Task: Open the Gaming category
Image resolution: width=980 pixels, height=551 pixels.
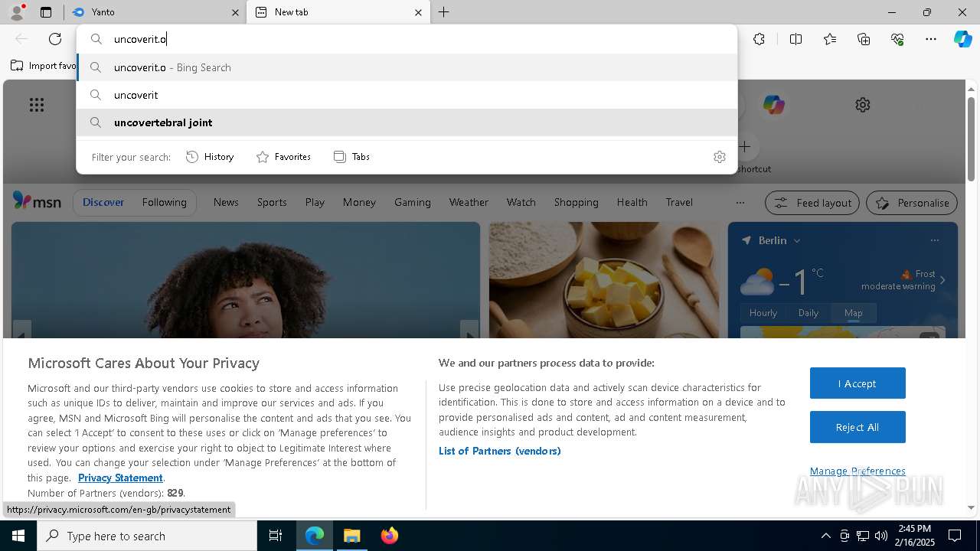Action: point(413,203)
